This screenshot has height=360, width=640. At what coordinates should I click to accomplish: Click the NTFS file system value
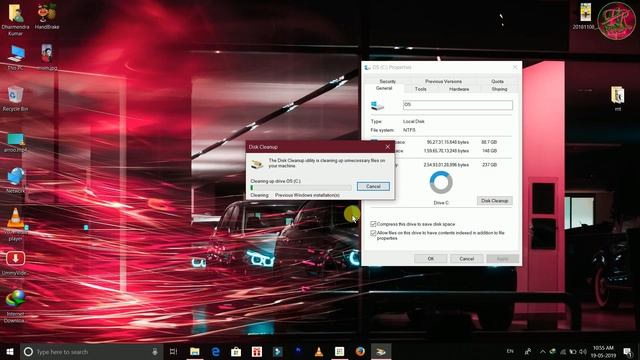point(409,130)
